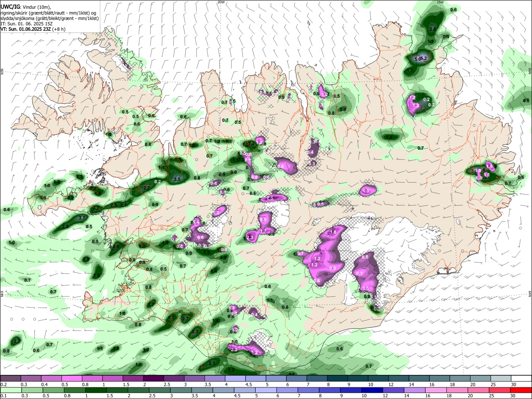This screenshot has width=532, height=399.
Task: Select the dusky mauve 0.2–0.3 snow legend swatch
Action: [x=10, y=378]
